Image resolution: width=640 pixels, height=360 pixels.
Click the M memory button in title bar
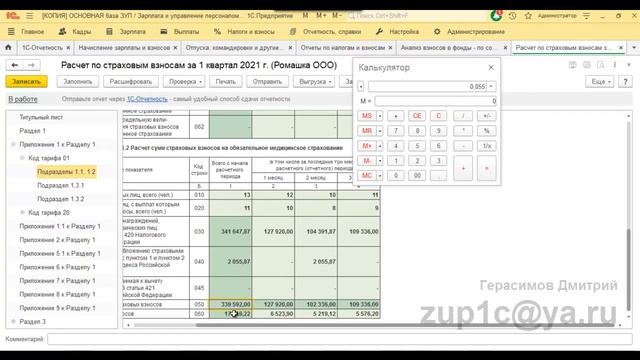[305, 16]
